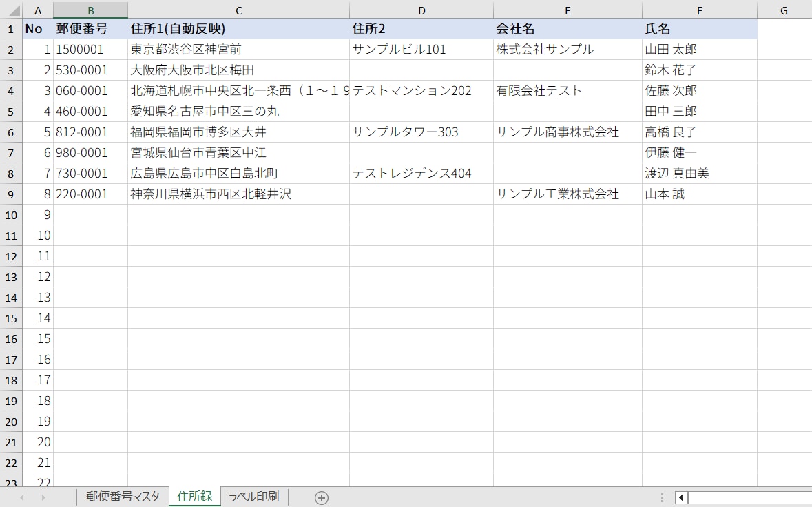This screenshot has height=507, width=812.
Task: Click horizontal scrollbar left arrow
Action: coord(681,497)
